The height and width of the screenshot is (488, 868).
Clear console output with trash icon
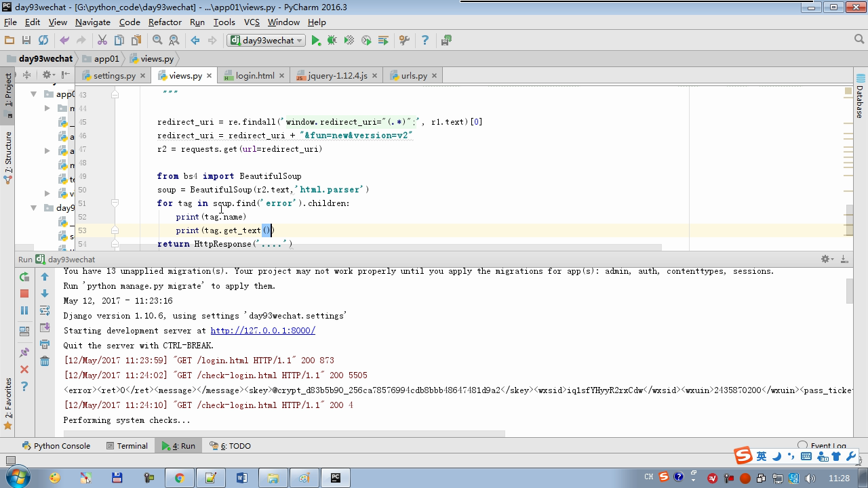[45, 361]
